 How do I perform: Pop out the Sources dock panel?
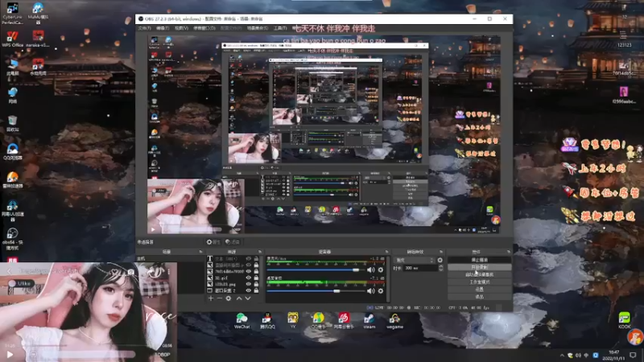coord(260,252)
